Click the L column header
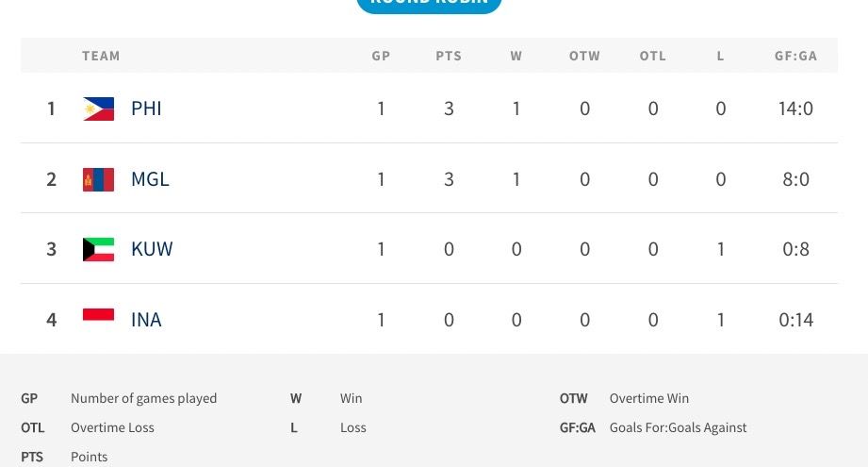 pyautogui.click(x=721, y=56)
